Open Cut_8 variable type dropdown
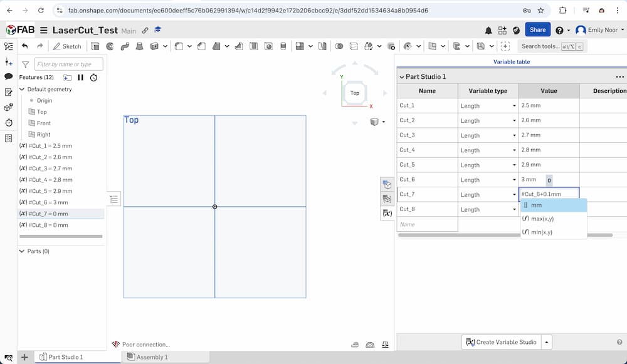627x364 pixels. pyautogui.click(x=514, y=209)
